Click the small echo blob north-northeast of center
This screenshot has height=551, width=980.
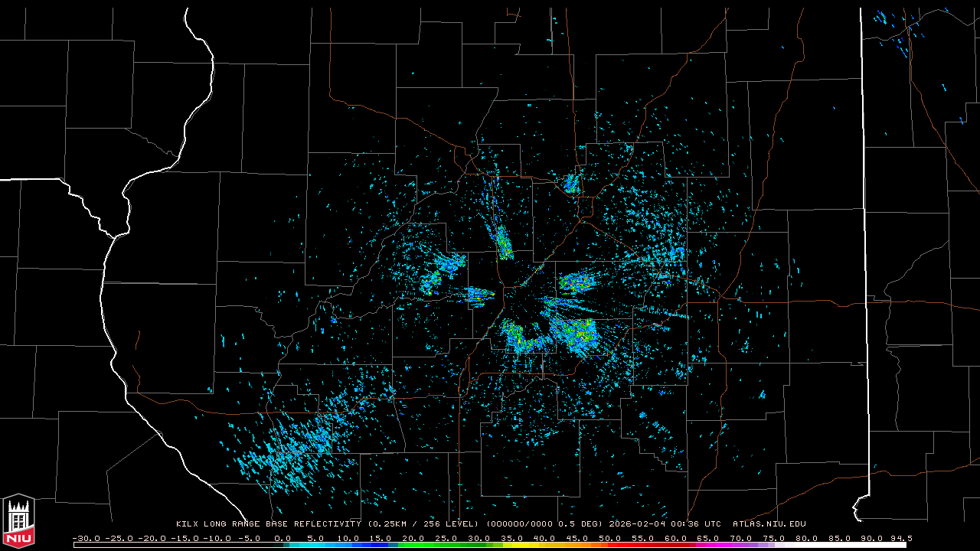point(571,184)
